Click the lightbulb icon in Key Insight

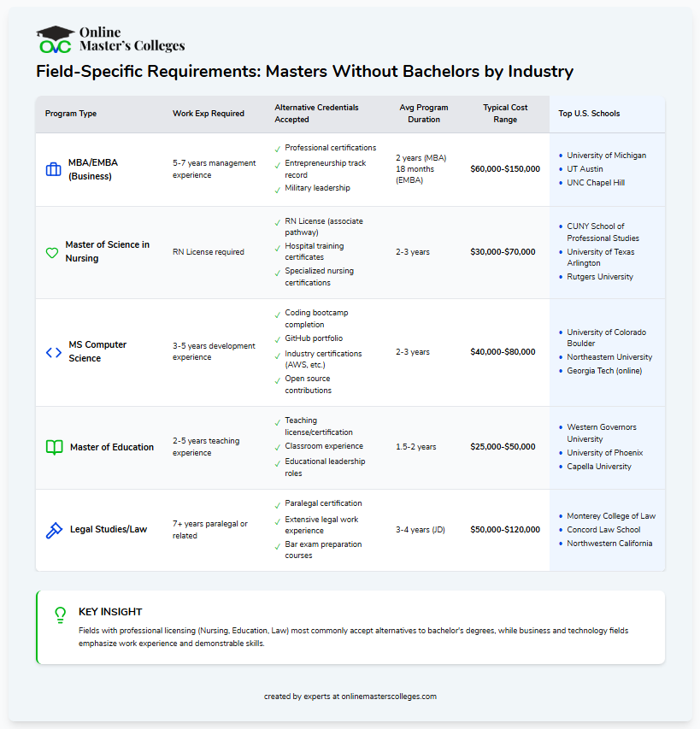[x=60, y=614]
